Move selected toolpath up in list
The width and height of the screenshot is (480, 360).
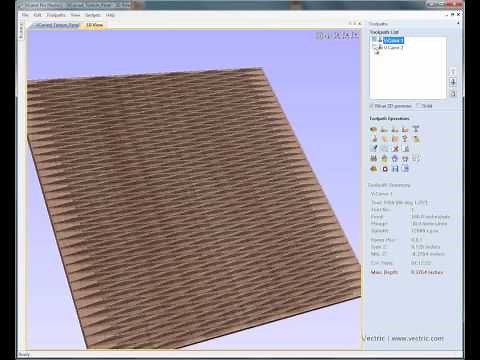452,72
